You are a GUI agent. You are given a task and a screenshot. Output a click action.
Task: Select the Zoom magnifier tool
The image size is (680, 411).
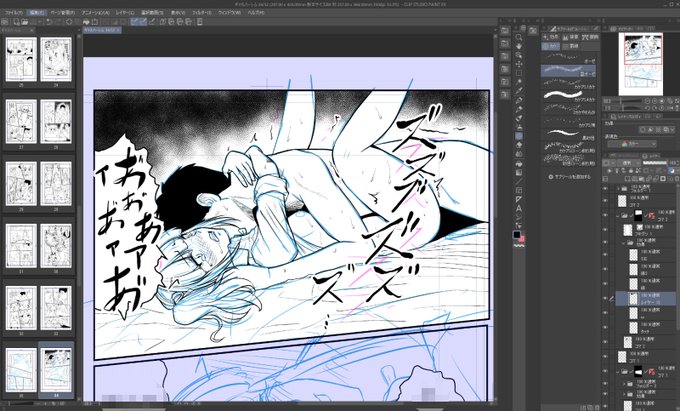point(519,38)
